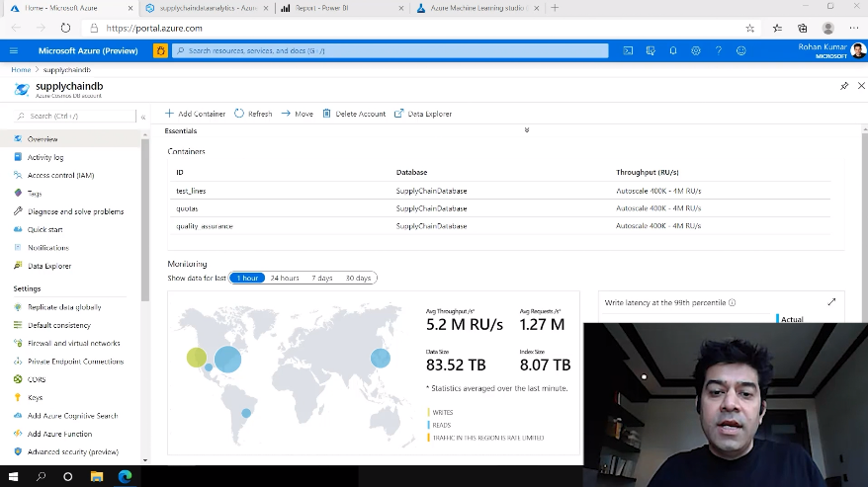Image resolution: width=868 pixels, height=487 pixels.
Task: Open portal settings gear icon
Action: click(696, 50)
